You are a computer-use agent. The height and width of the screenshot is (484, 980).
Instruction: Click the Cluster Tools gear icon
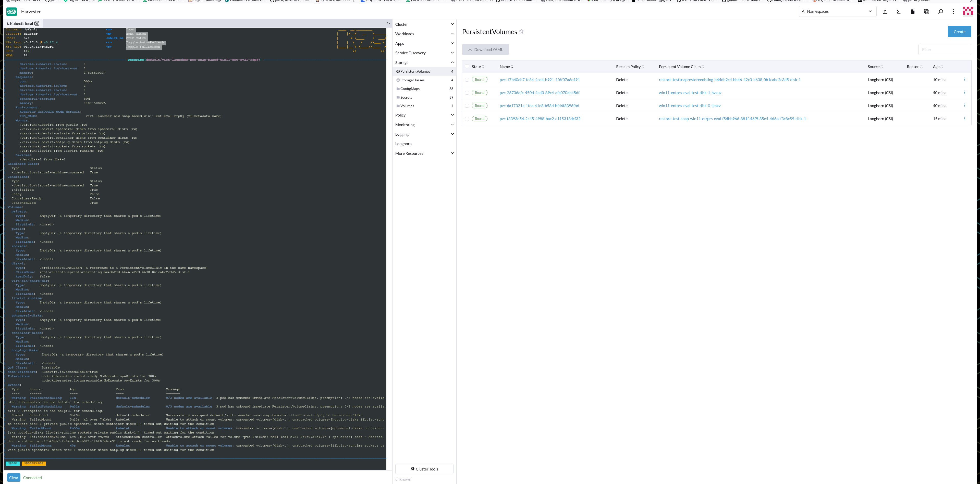[413, 469]
